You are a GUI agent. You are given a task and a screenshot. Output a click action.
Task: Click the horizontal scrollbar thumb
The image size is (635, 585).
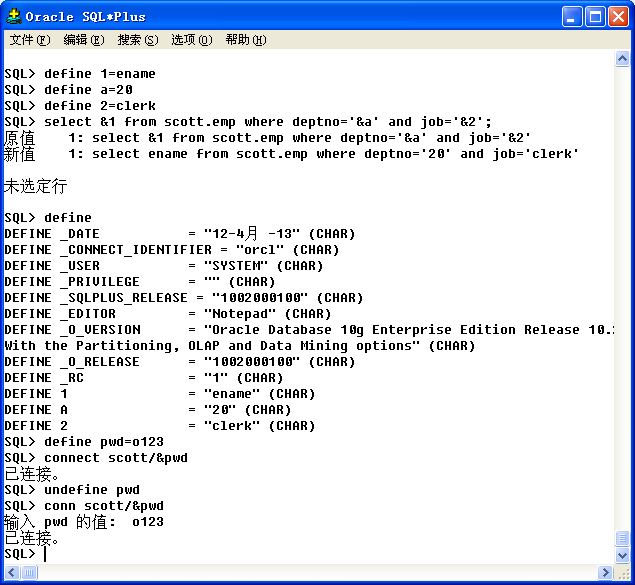click(29, 572)
